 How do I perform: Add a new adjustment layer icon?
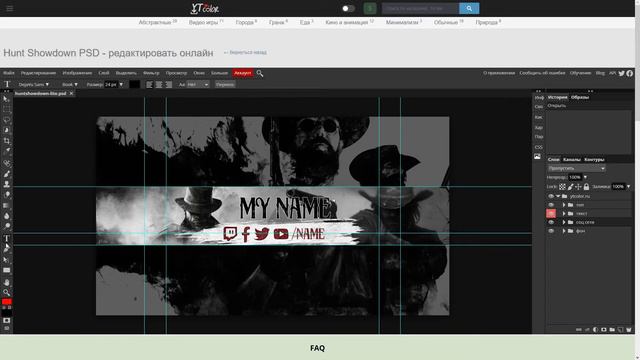pos(595,329)
